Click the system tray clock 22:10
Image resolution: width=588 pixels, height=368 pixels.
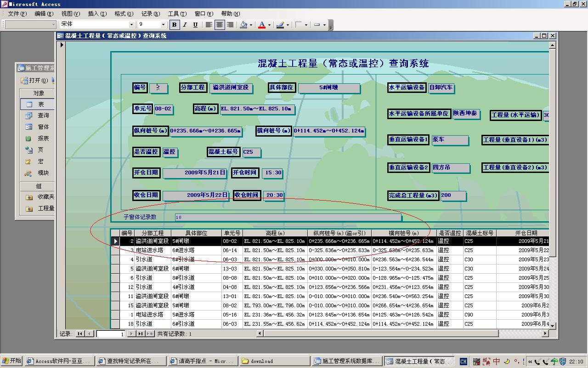point(577,362)
